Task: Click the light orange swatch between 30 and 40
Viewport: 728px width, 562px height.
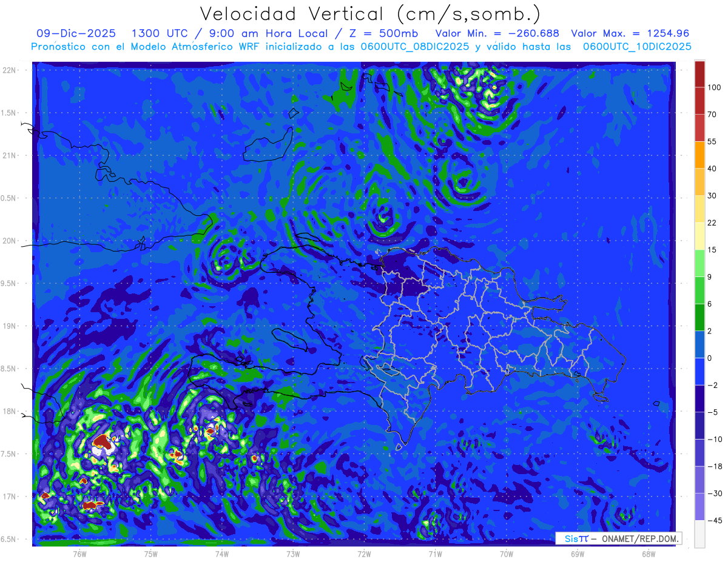Action: pyautogui.click(x=699, y=181)
